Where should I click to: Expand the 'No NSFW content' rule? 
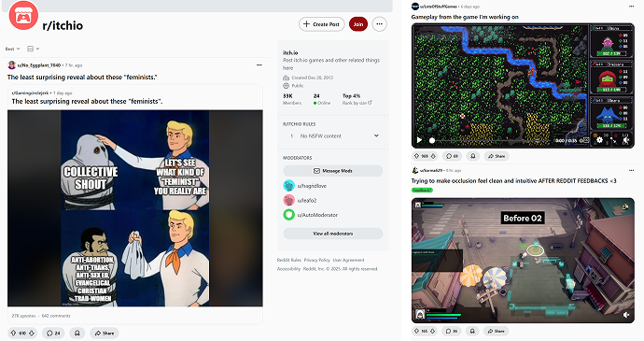tap(333, 135)
